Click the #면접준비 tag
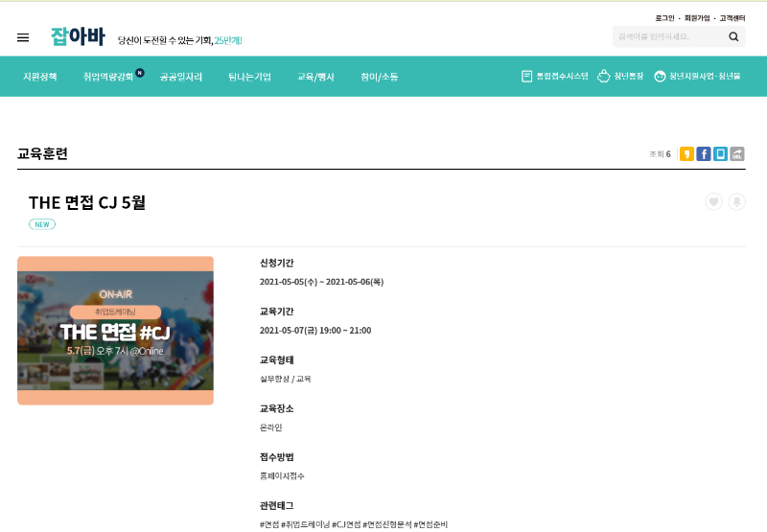 pyautogui.click(x=430, y=524)
